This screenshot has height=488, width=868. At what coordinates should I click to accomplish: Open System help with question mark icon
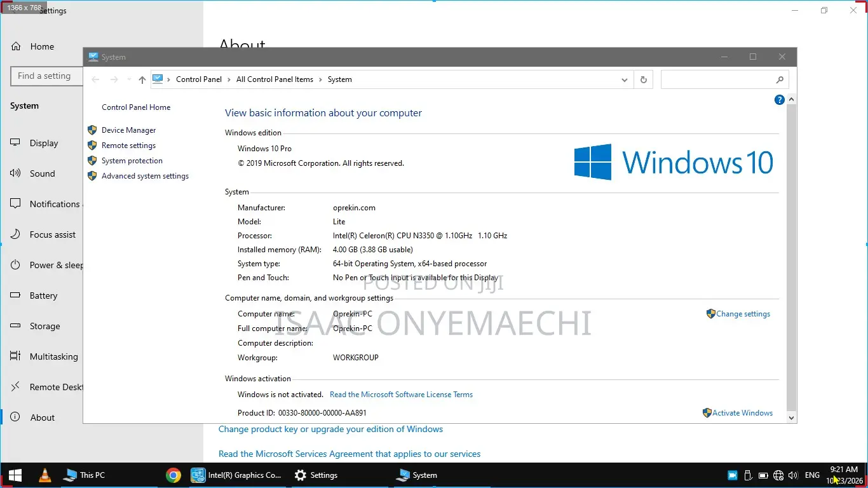780,100
